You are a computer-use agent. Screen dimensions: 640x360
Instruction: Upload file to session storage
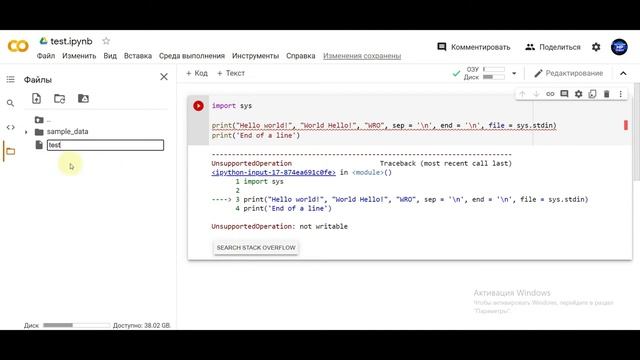[x=36, y=98]
